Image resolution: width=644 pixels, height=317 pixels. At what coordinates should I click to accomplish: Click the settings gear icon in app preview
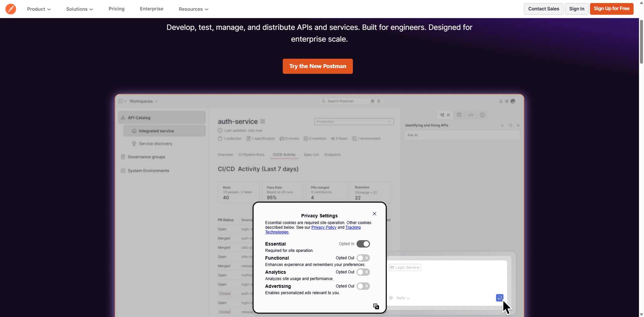pyautogui.click(x=507, y=101)
